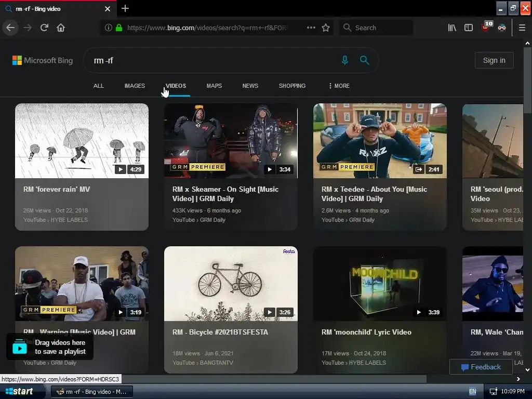
Task: Open the uBlock extension icon showing 10
Action: coord(486,26)
